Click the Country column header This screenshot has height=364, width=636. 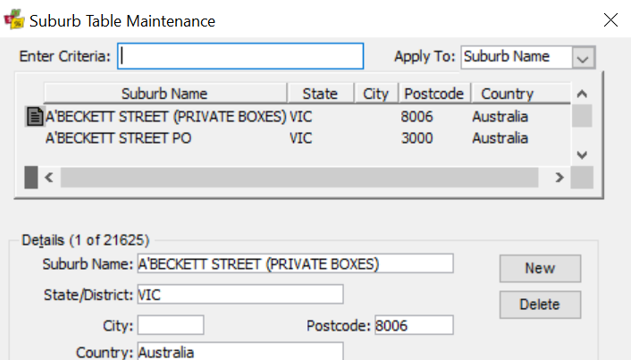pos(521,93)
